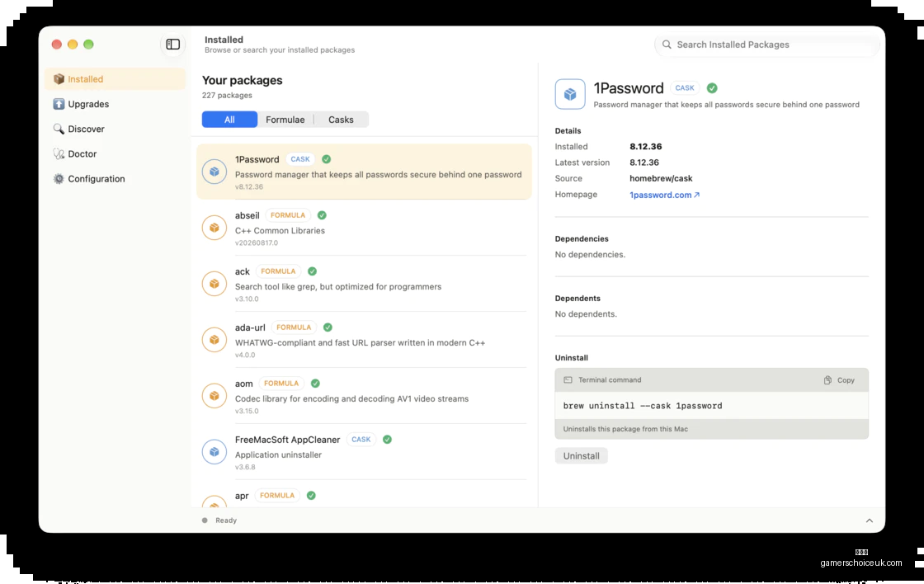The image size is (924, 584).
Task: Select the All packages filter
Action: point(229,120)
